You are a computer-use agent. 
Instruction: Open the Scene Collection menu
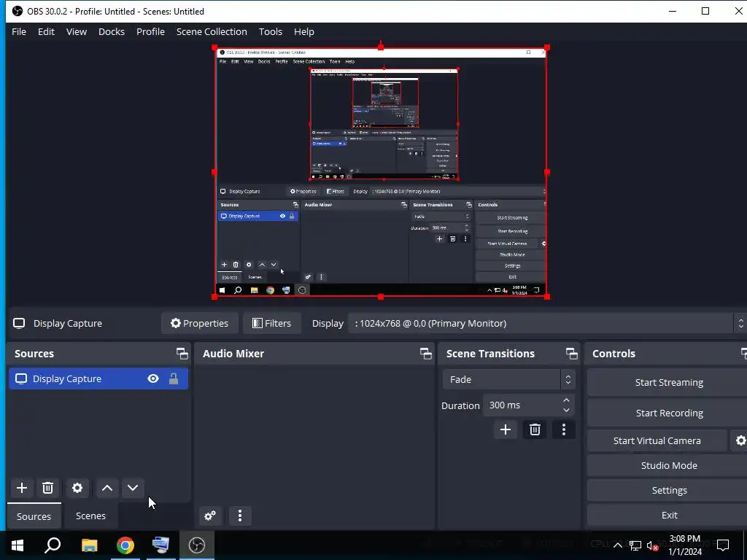point(212,31)
